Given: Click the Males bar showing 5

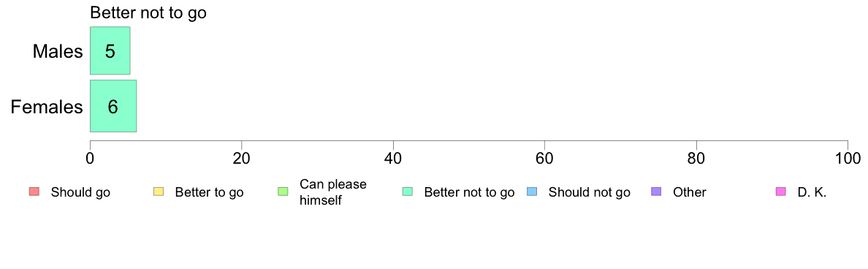Looking at the screenshot, I should (x=110, y=50).
